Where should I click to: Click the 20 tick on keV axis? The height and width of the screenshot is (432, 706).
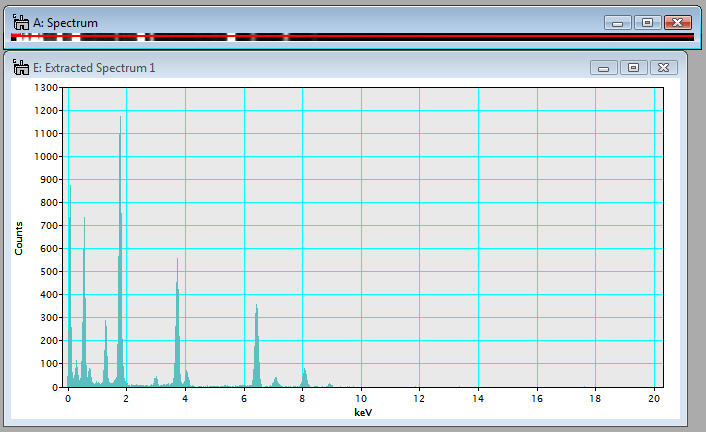click(x=654, y=398)
